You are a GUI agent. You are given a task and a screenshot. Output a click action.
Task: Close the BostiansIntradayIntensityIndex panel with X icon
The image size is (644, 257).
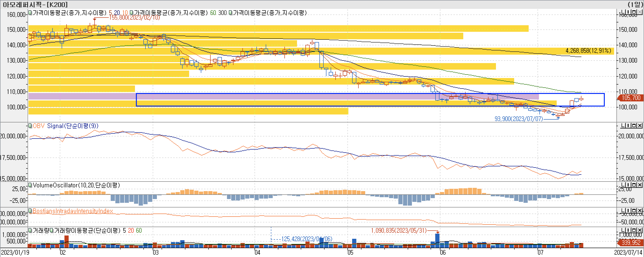click(640, 211)
